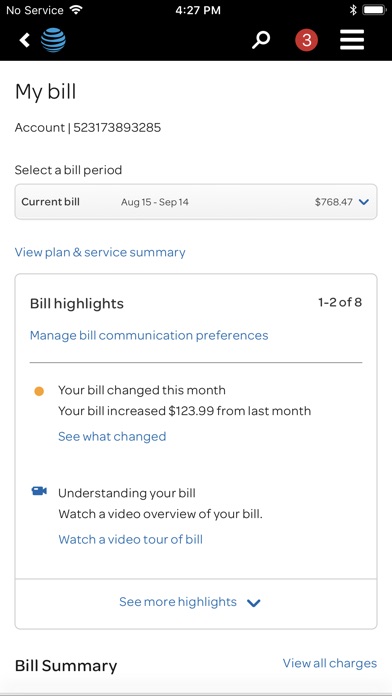
Task: Tap the battery indicator in status bar
Action: 375,10
